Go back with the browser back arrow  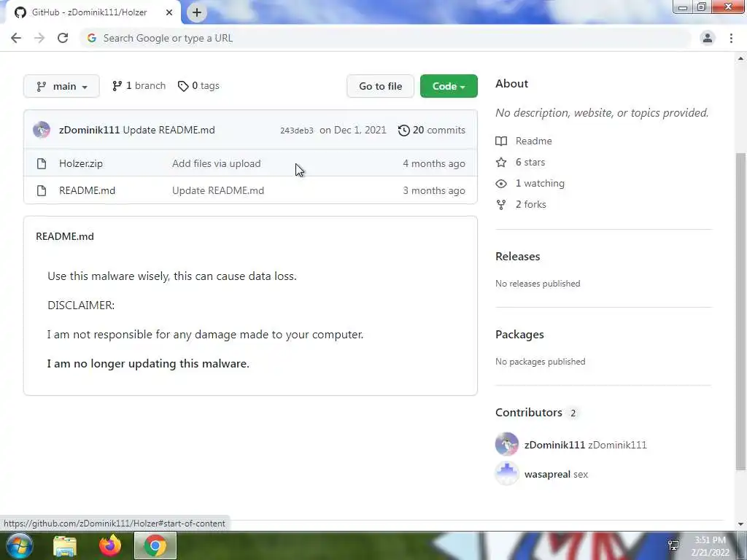point(16,38)
